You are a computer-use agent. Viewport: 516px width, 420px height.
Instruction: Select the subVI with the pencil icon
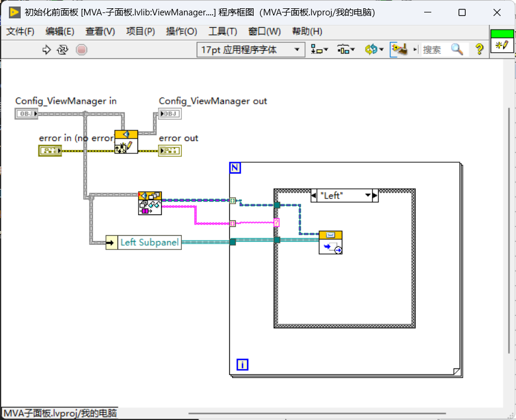click(x=126, y=142)
